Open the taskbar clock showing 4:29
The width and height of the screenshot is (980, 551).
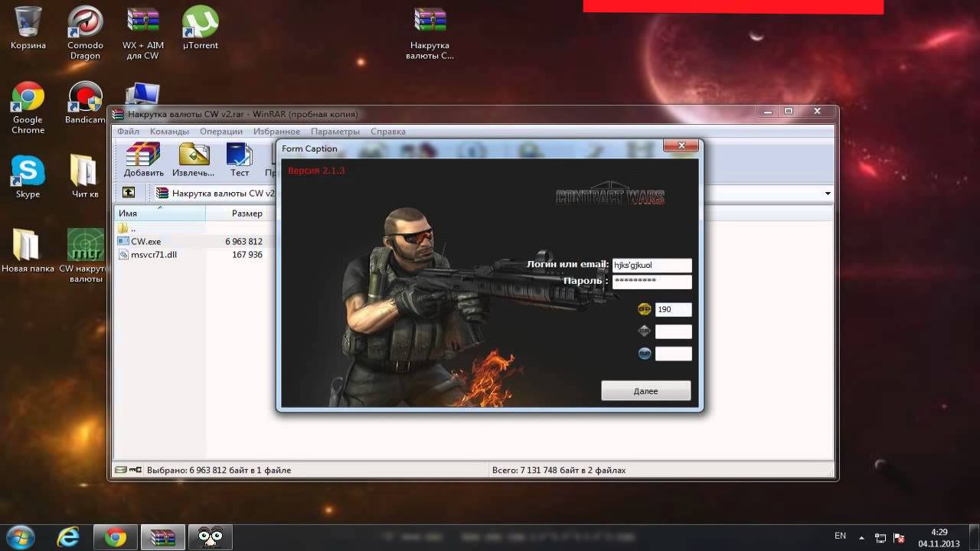coord(939,537)
